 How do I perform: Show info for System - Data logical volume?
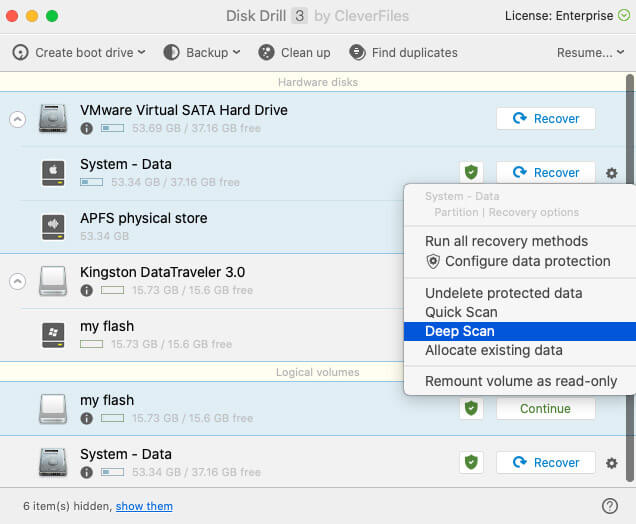click(x=86, y=472)
